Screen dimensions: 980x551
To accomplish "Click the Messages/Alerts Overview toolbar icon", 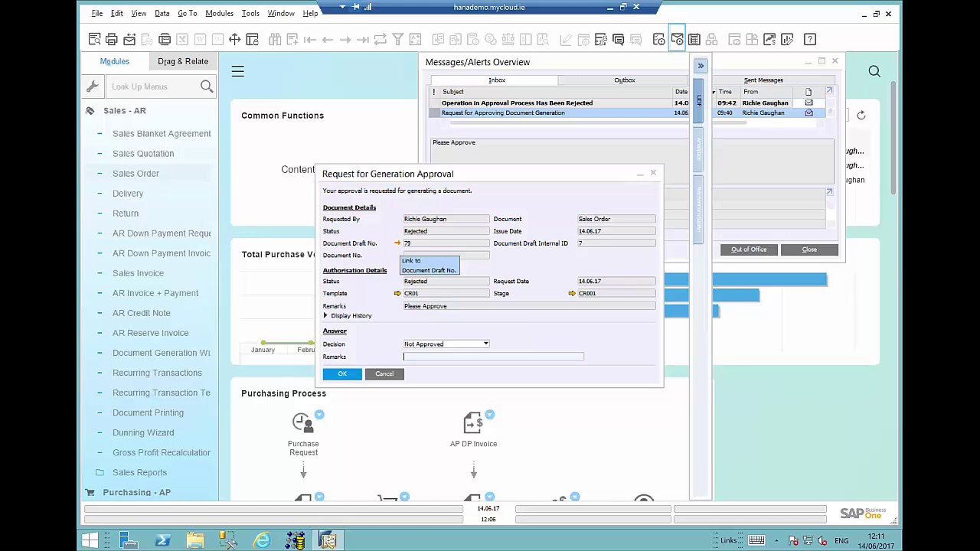I will tap(677, 39).
